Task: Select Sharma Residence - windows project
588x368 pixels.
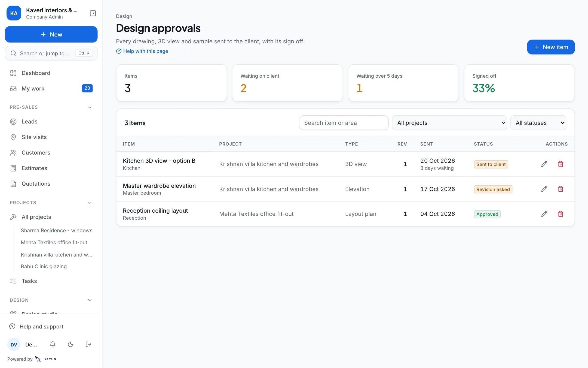Action: point(57,231)
